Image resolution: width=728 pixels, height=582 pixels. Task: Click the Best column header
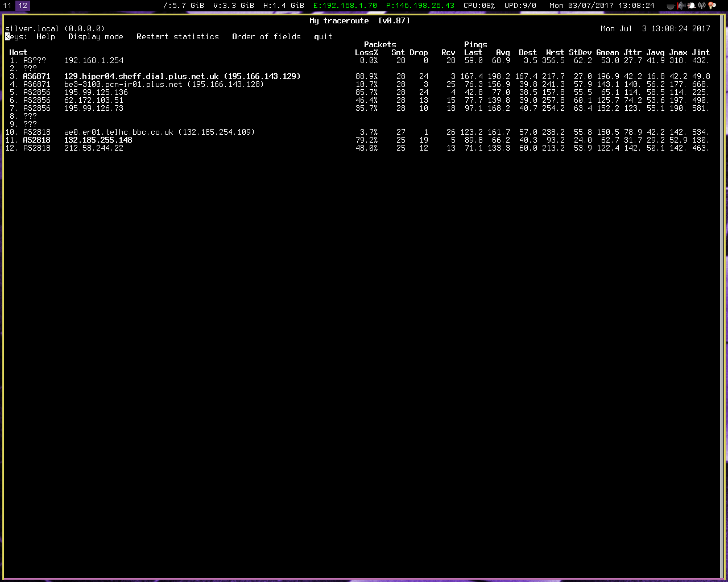point(528,52)
